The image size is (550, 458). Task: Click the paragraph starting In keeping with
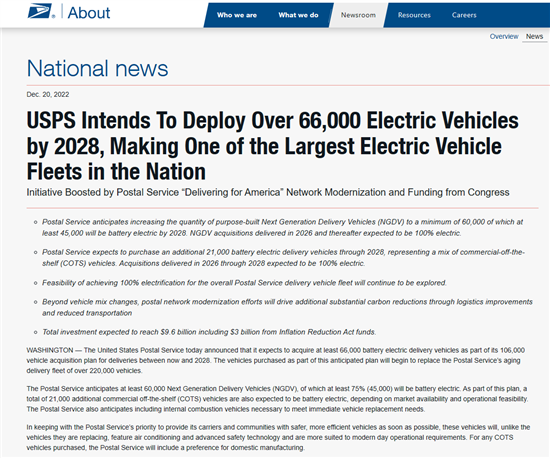[x=278, y=437]
